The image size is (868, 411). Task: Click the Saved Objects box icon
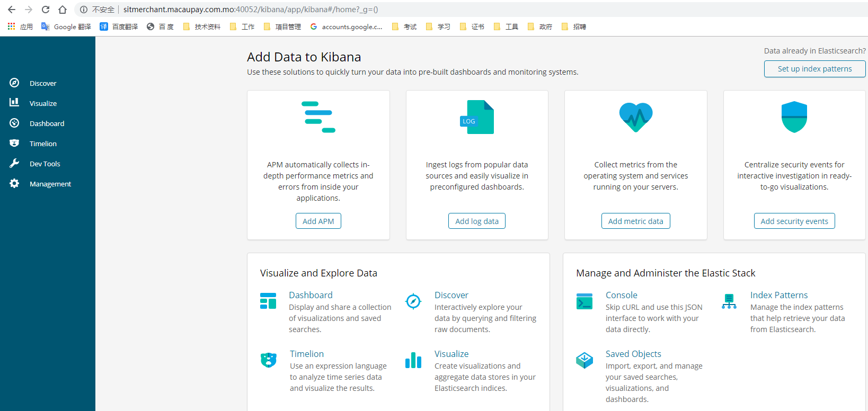click(x=584, y=360)
